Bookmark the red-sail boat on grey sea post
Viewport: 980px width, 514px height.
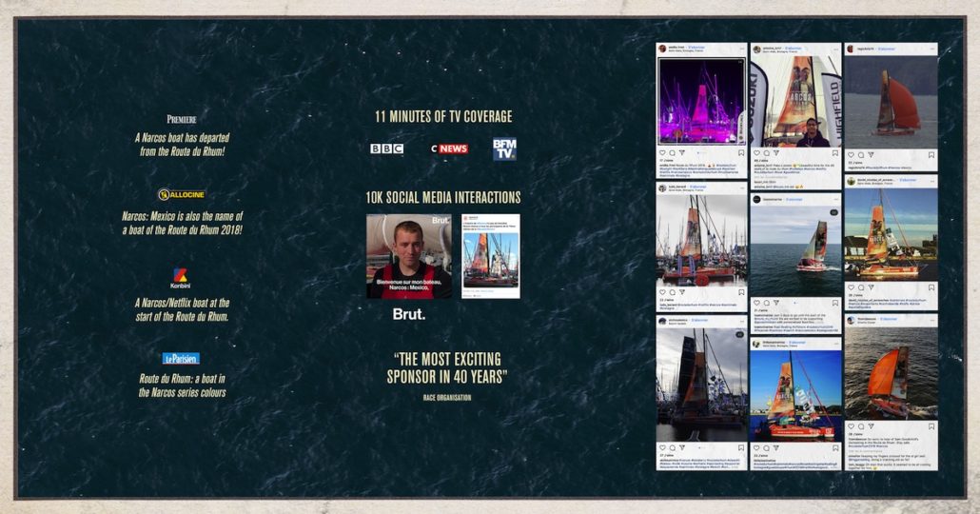[x=931, y=155]
